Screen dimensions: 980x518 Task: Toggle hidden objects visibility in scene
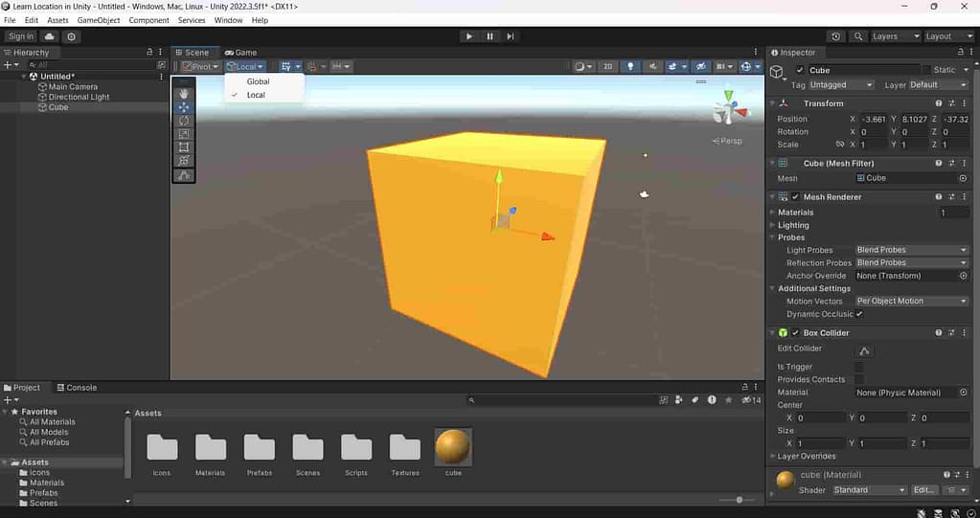tap(701, 66)
